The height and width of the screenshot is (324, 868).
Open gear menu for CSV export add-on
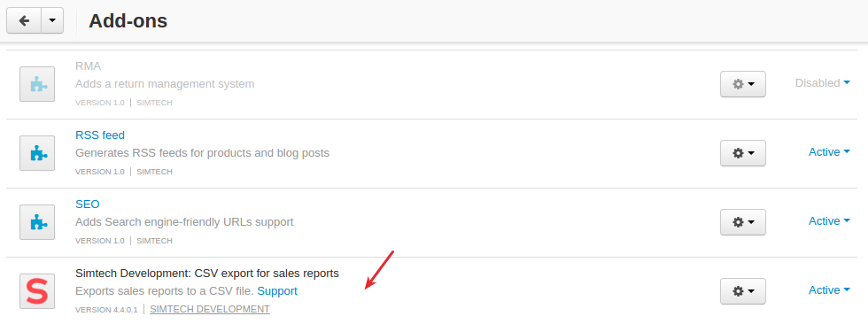[743, 291]
